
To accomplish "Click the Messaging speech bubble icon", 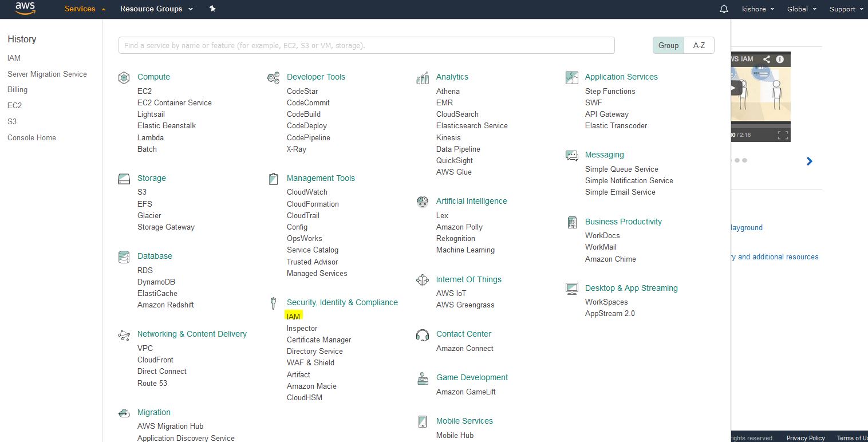I will point(571,156).
